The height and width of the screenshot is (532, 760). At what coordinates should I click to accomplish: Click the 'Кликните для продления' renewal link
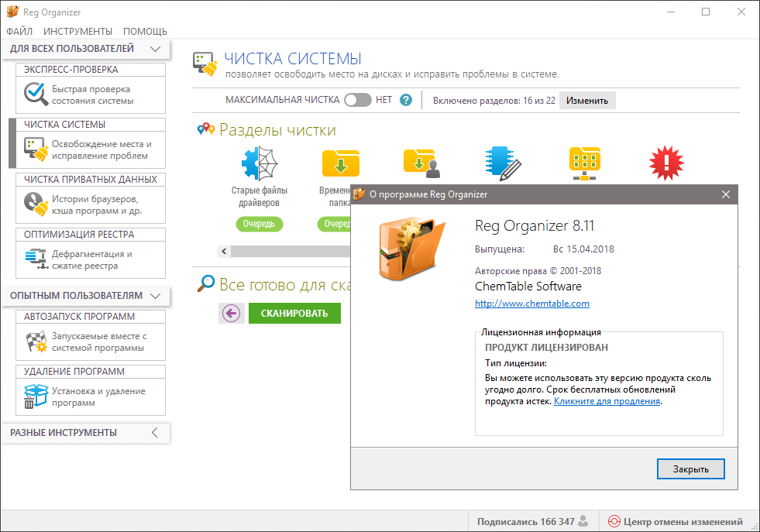point(607,401)
